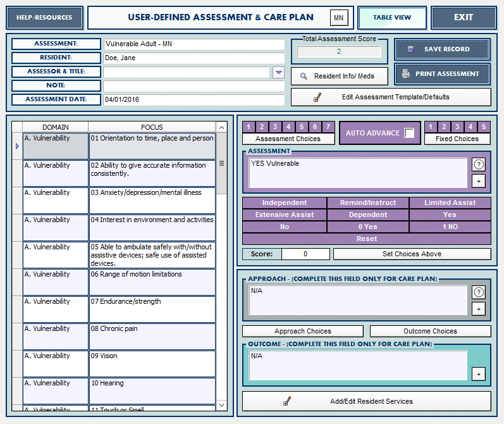This screenshot has width=504, height=424.
Task: Choose the Dependent choice
Action: 368,215
